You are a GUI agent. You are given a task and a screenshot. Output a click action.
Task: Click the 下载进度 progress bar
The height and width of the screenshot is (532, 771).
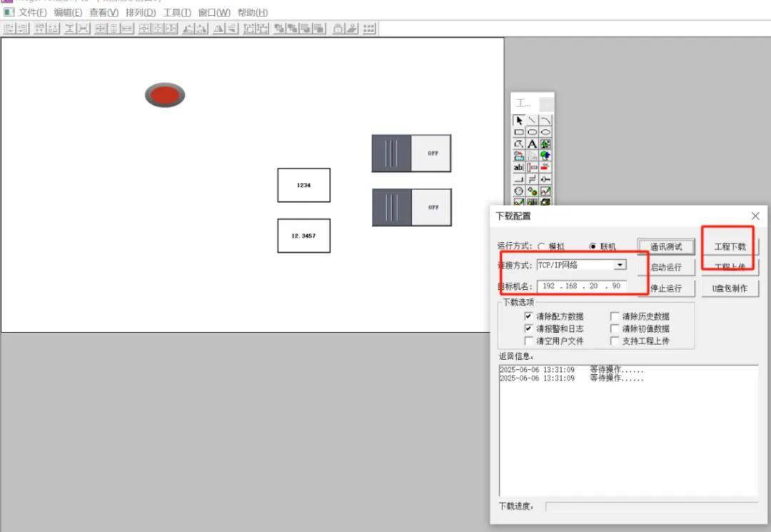click(650, 506)
